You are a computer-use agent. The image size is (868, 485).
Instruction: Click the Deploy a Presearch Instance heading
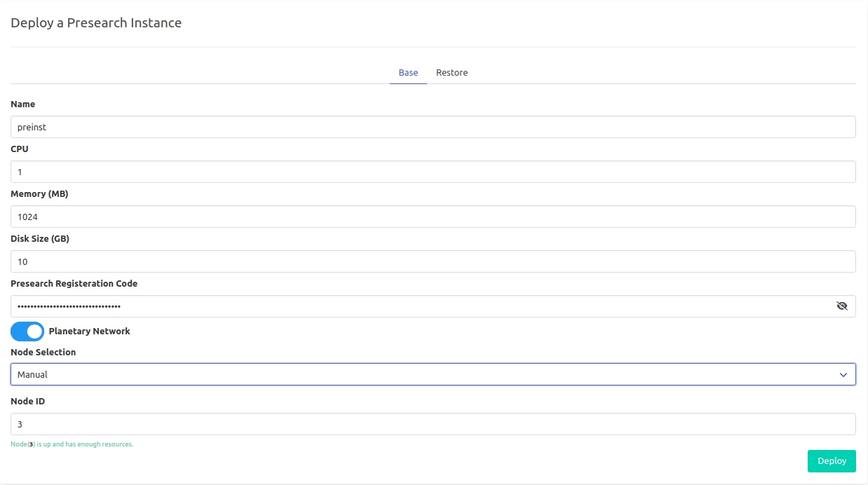(96, 23)
